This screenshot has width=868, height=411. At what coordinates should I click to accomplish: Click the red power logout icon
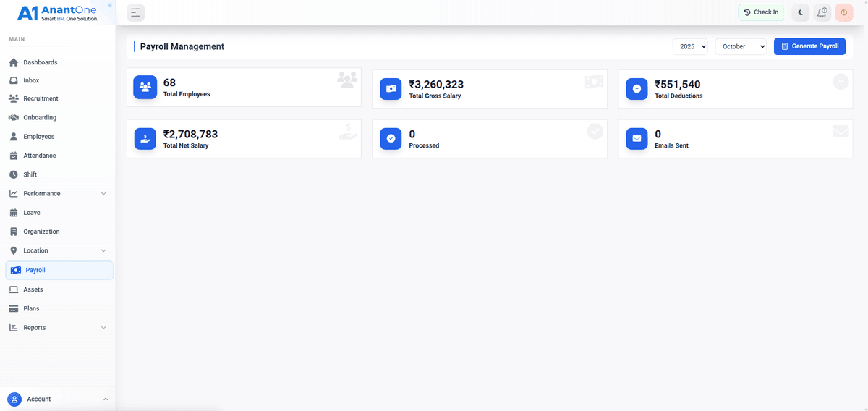(x=843, y=12)
